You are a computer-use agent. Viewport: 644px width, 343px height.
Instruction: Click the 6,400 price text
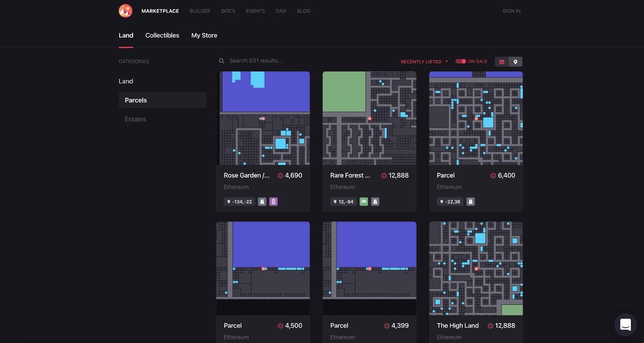pyautogui.click(x=506, y=176)
